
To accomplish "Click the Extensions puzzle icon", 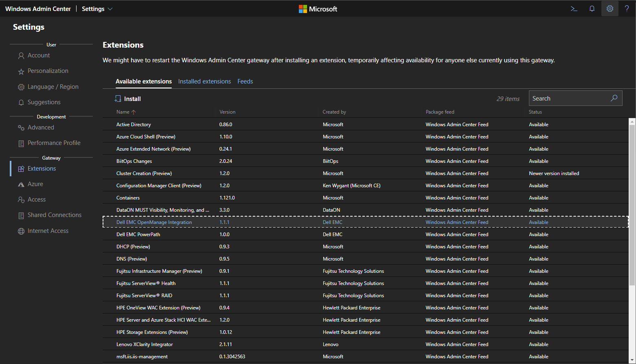I will (x=21, y=169).
